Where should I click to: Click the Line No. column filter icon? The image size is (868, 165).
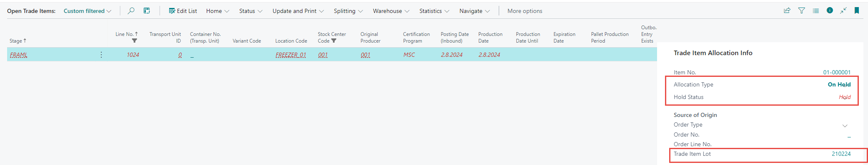135,41
